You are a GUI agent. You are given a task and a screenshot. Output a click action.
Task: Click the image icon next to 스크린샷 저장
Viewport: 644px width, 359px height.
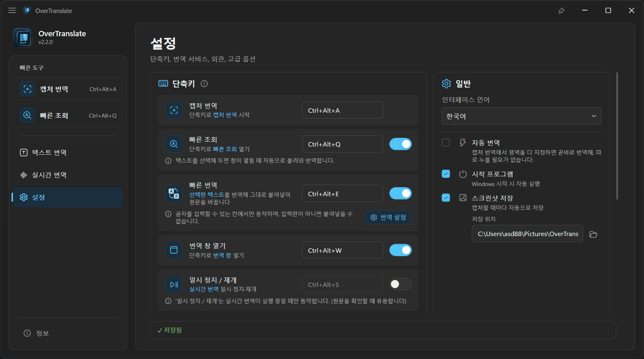click(463, 198)
